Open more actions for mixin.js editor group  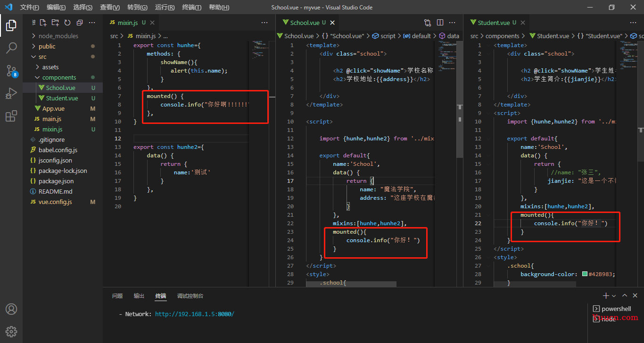264,23
